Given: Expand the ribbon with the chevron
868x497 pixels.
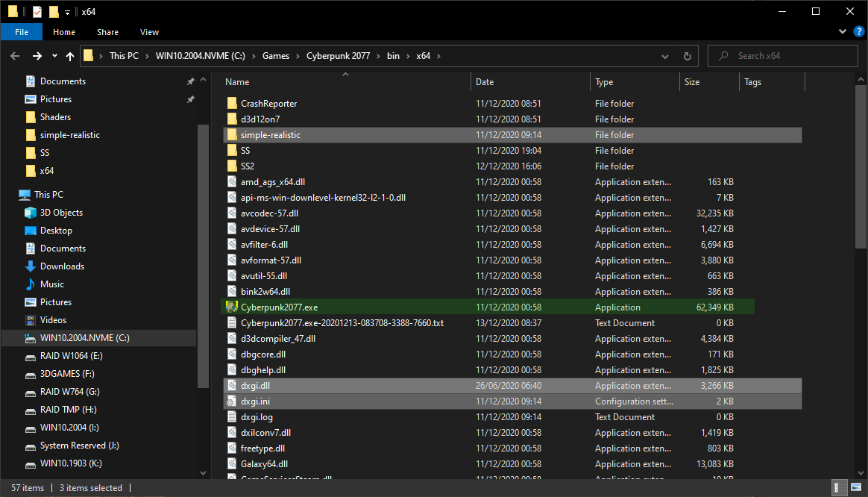Looking at the screenshot, I should [x=842, y=31].
